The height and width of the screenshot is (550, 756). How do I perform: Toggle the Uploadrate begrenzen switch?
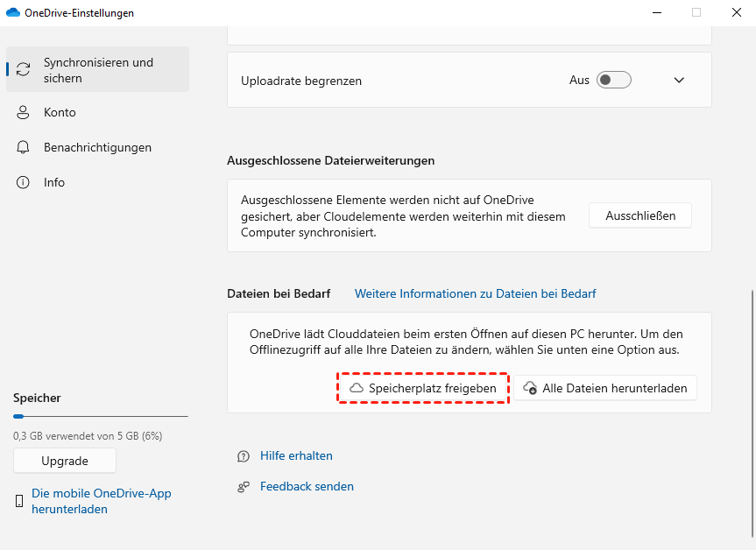(x=613, y=81)
